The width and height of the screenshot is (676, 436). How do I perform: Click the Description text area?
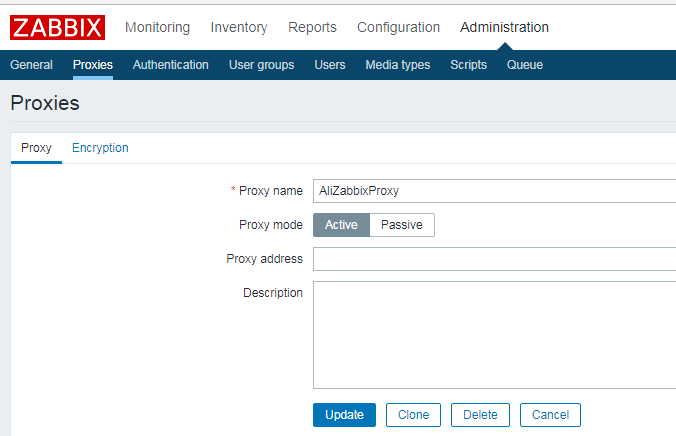494,335
